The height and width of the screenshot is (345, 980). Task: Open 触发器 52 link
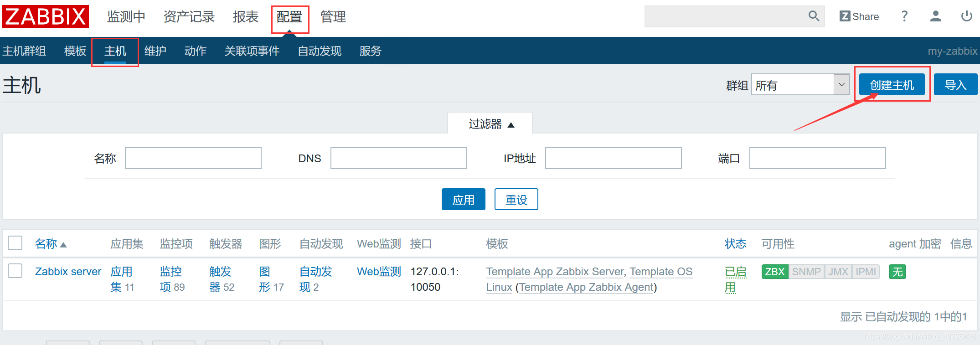click(x=222, y=279)
